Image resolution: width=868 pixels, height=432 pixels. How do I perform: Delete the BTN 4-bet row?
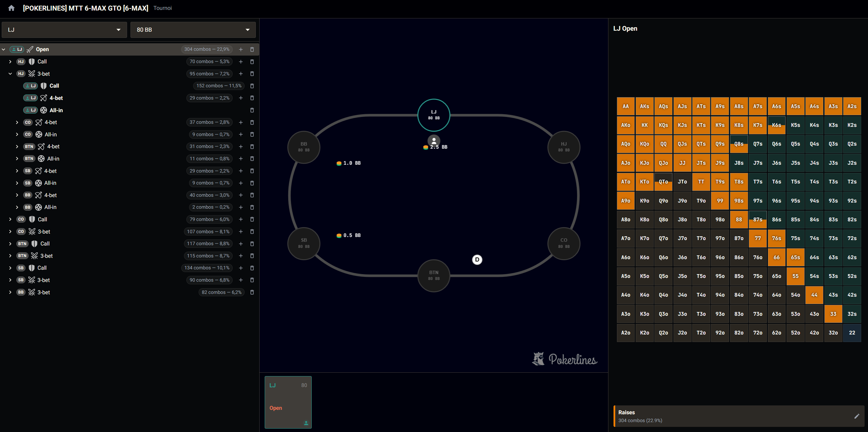click(x=252, y=147)
